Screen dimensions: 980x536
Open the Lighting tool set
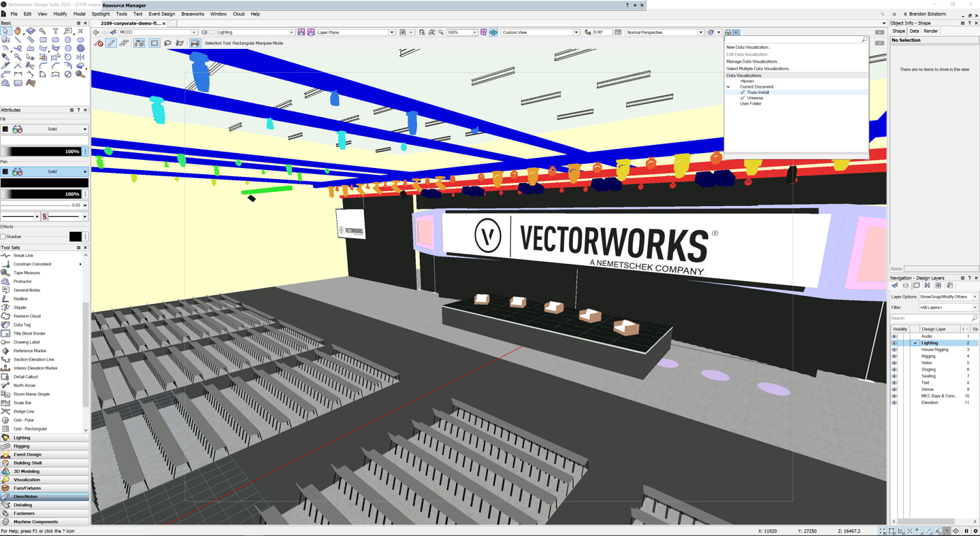coord(44,438)
